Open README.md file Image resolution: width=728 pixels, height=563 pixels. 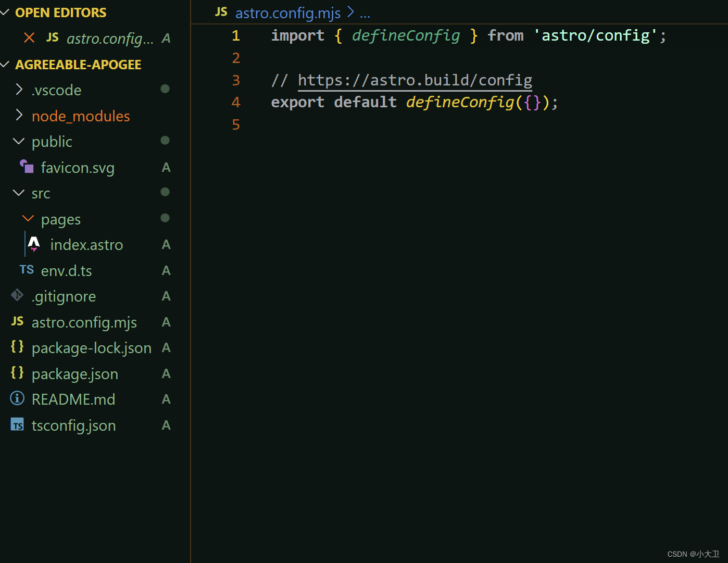point(73,399)
